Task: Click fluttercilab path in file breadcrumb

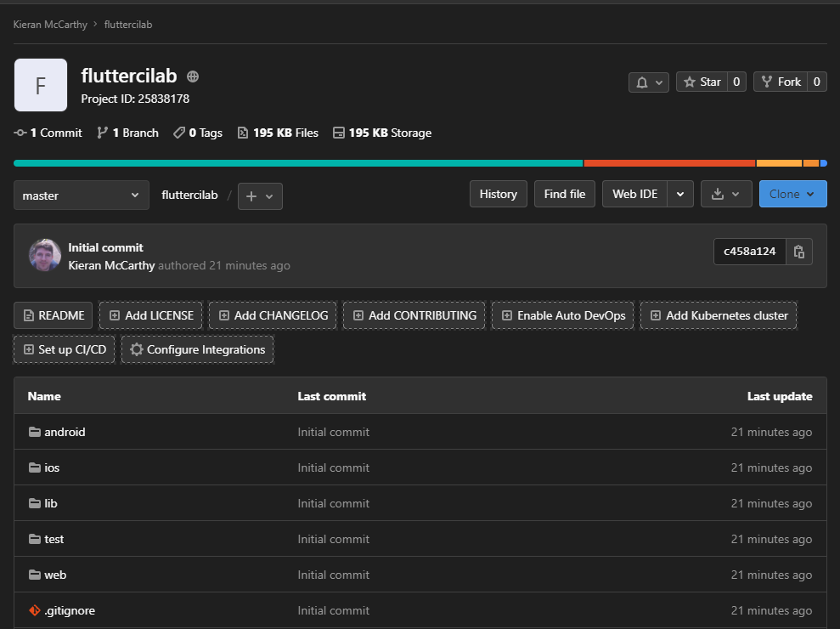Action: click(189, 195)
